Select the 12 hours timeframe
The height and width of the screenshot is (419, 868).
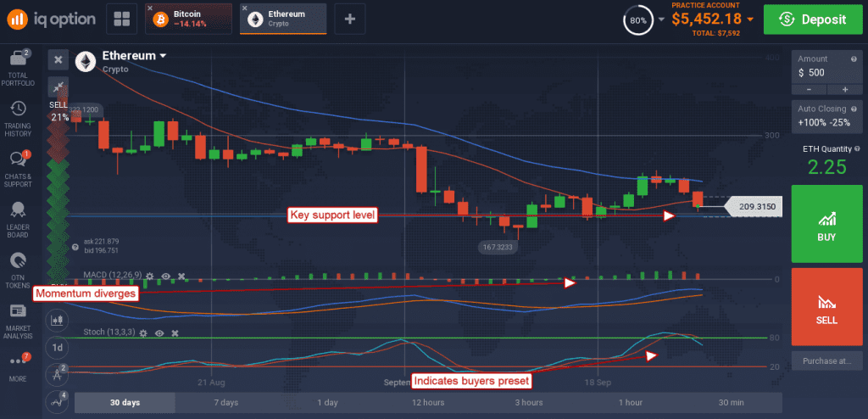[x=428, y=402]
